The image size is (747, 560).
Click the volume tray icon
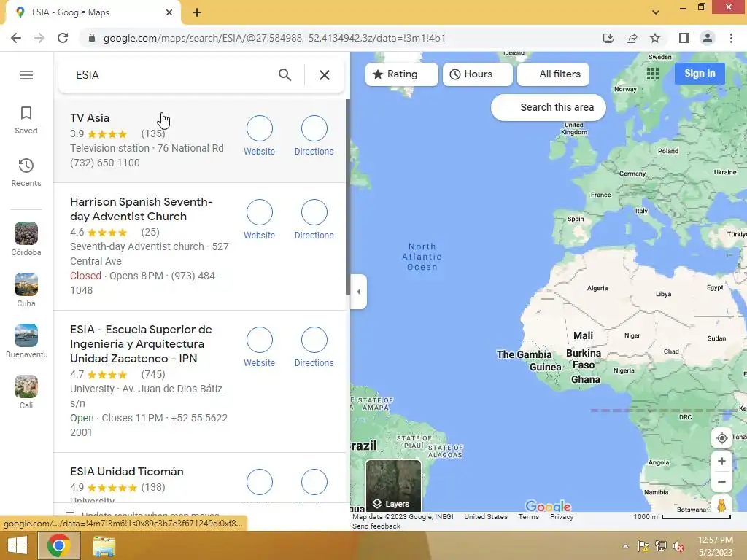tap(678, 546)
